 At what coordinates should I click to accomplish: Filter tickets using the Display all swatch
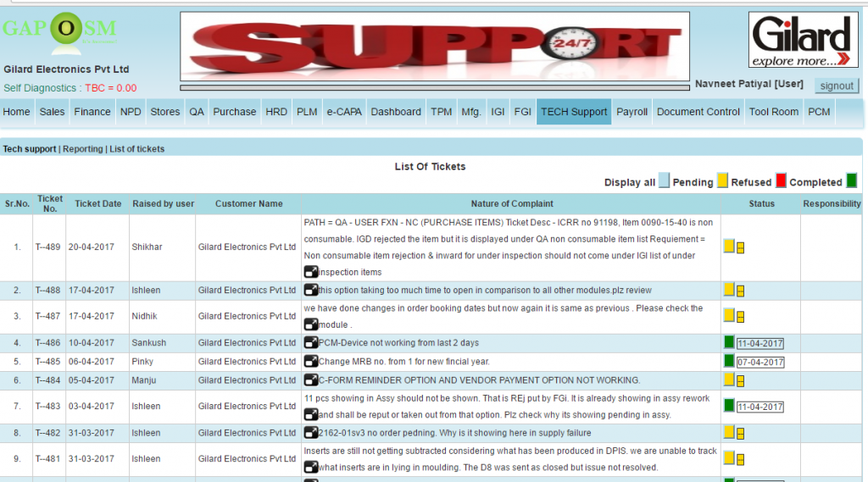point(664,180)
